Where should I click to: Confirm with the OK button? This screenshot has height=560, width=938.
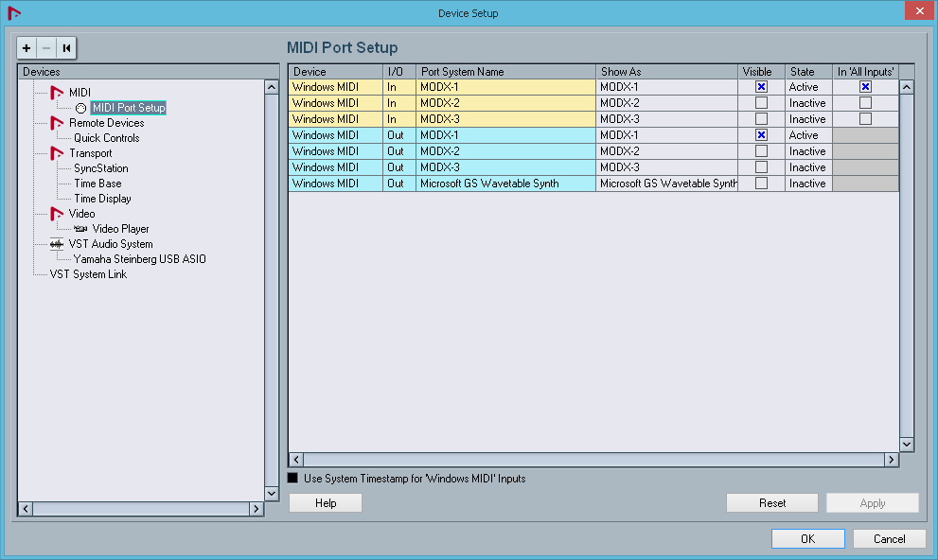807,538
